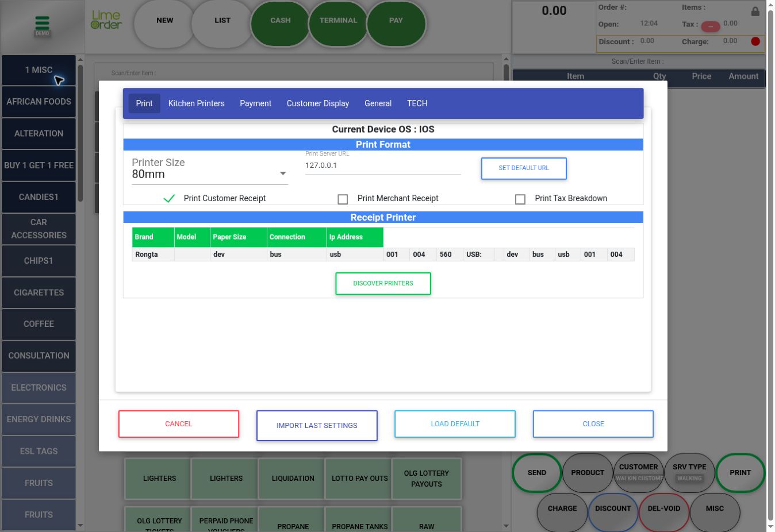The image size is (775, 532).
Task: Click the round PRINT order button
Action: click(741, 473)
